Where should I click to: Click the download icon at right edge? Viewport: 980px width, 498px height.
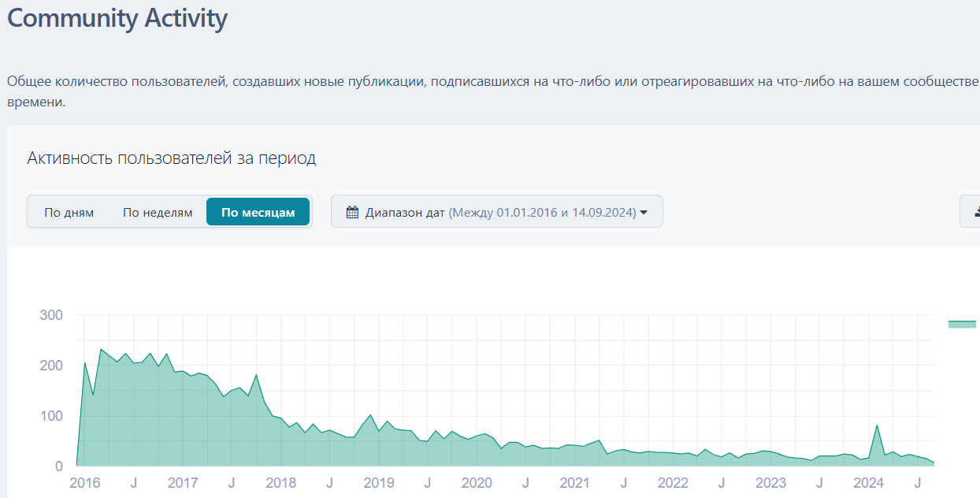click(975, 211)
